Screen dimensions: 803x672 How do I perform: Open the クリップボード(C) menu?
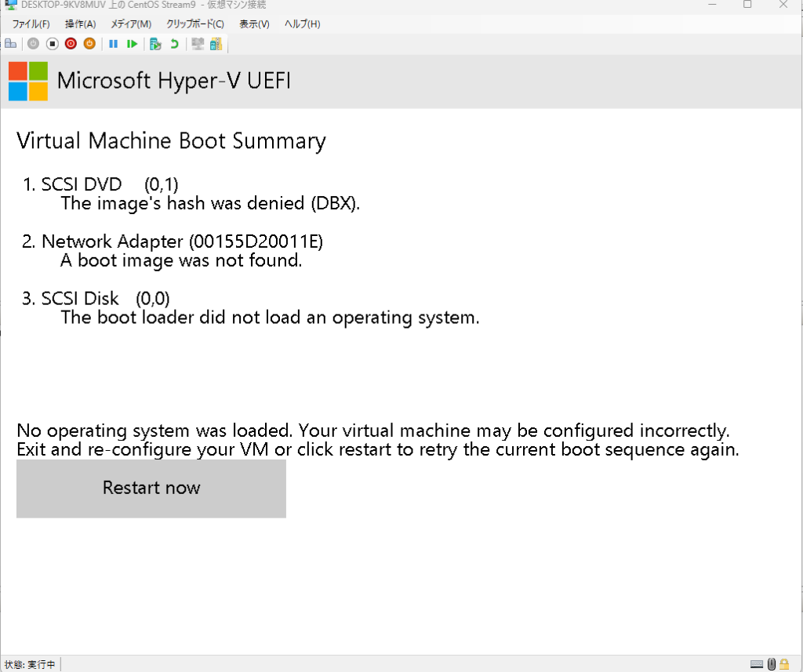coord(194,24)
